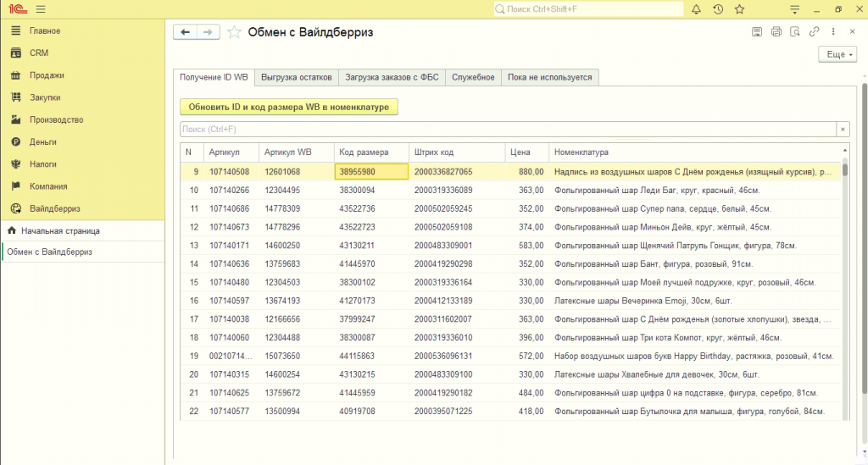The height and width of the screenshot is (465, 868).
Task: Go forward with right arrow button
Action: pos(208,32)
